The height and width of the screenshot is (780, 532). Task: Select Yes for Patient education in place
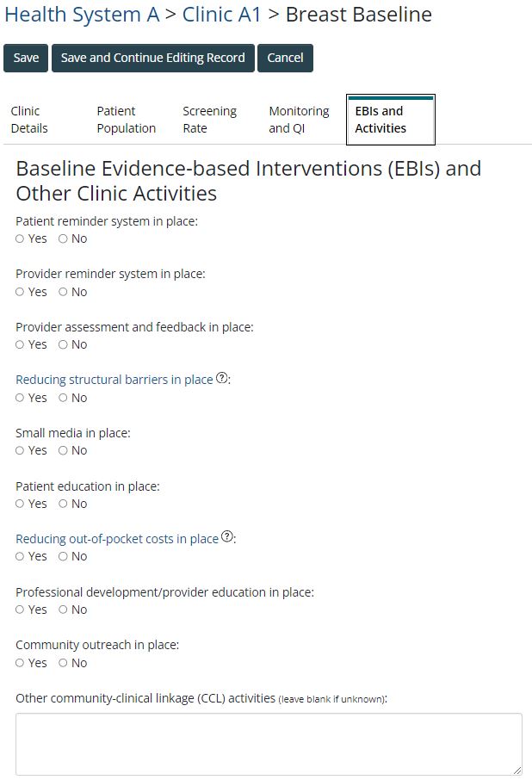[x=21, y=505]
